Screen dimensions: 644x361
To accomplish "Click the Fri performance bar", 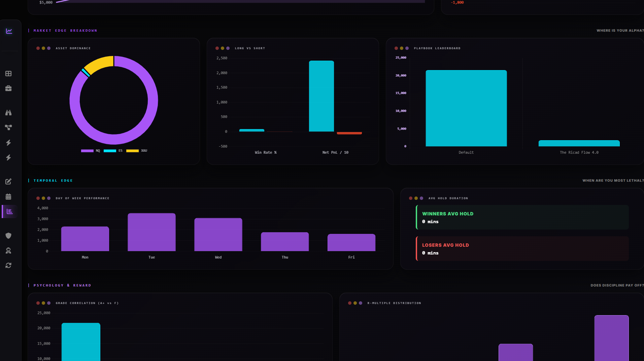I will (x=351, y=242).
